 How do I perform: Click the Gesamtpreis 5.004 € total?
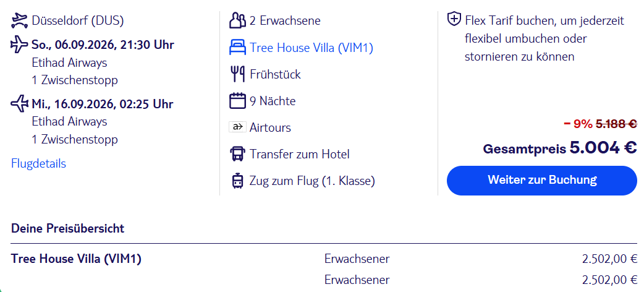(559, 148)
